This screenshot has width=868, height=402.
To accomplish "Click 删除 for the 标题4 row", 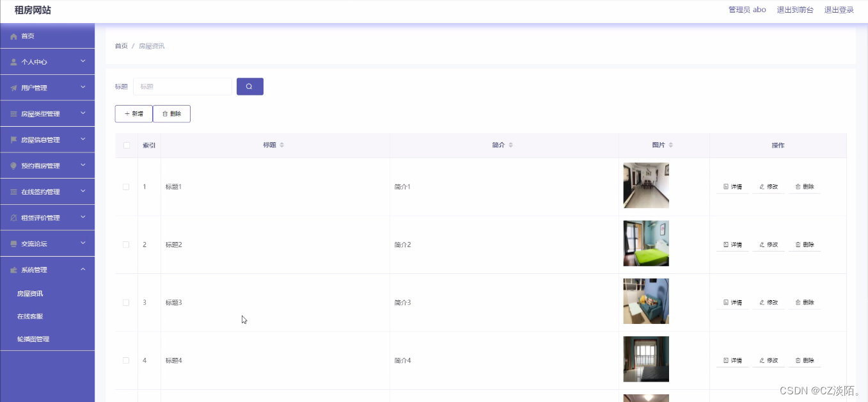I will click(804, 360).
